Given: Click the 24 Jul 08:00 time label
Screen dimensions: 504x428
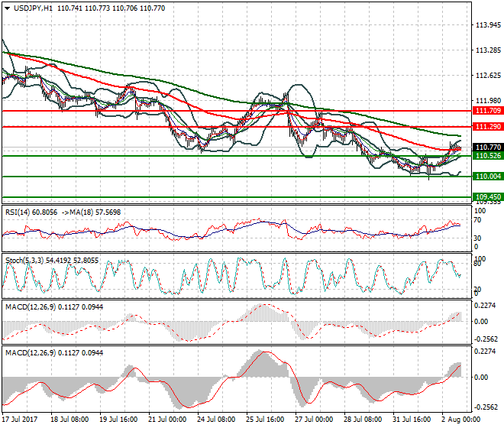Looking at the screenshot, I should coord(216,420).
